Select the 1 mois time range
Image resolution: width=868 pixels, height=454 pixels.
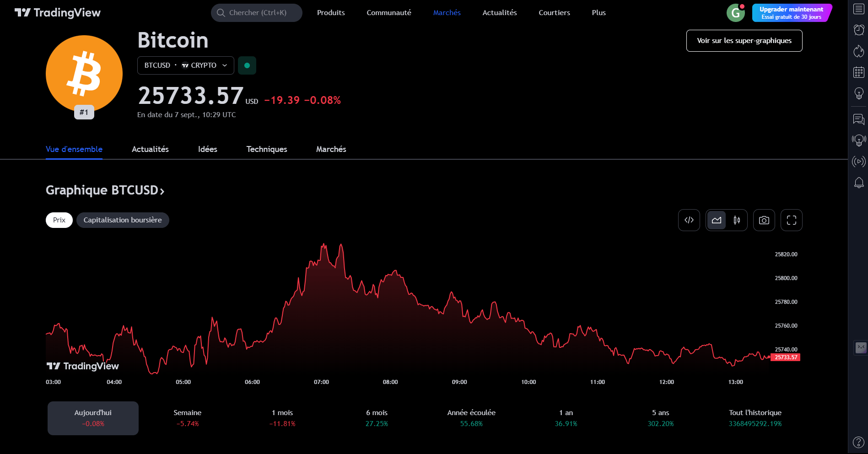tap(282, 418)
